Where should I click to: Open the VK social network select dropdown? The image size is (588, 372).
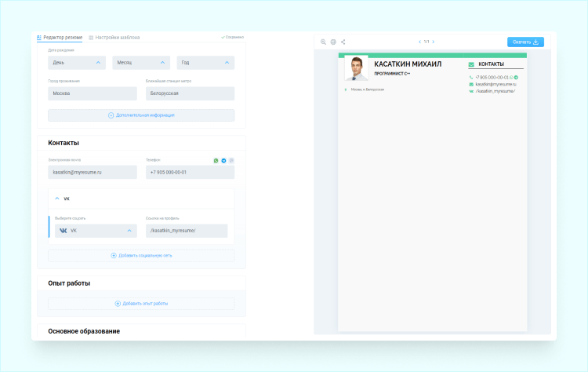96,231
